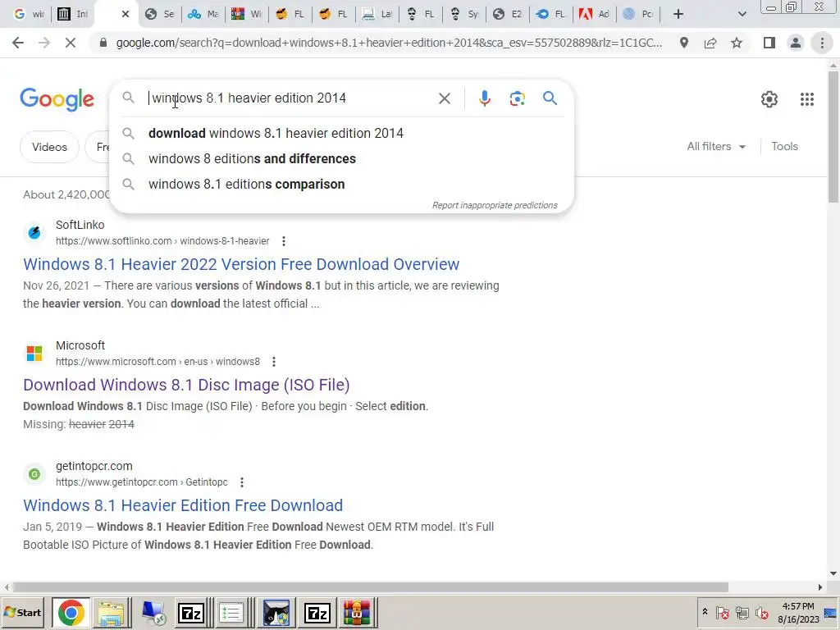Open a new browser tab
Screen dimensions: 840x630
tap(678, 14)
